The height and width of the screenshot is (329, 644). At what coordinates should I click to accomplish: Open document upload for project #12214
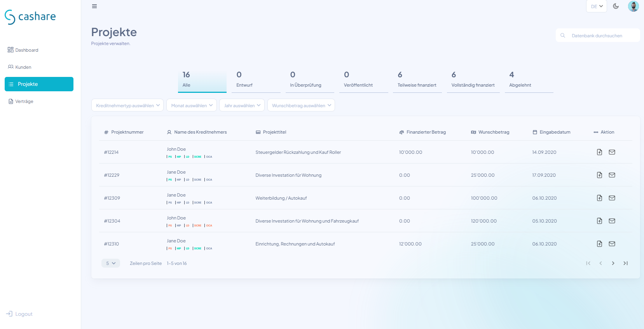(600, 152)
